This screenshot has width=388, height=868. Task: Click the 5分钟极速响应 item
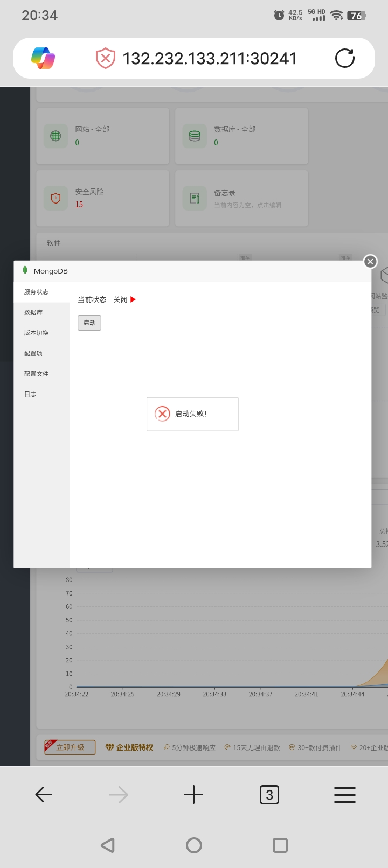pos(190,747)
